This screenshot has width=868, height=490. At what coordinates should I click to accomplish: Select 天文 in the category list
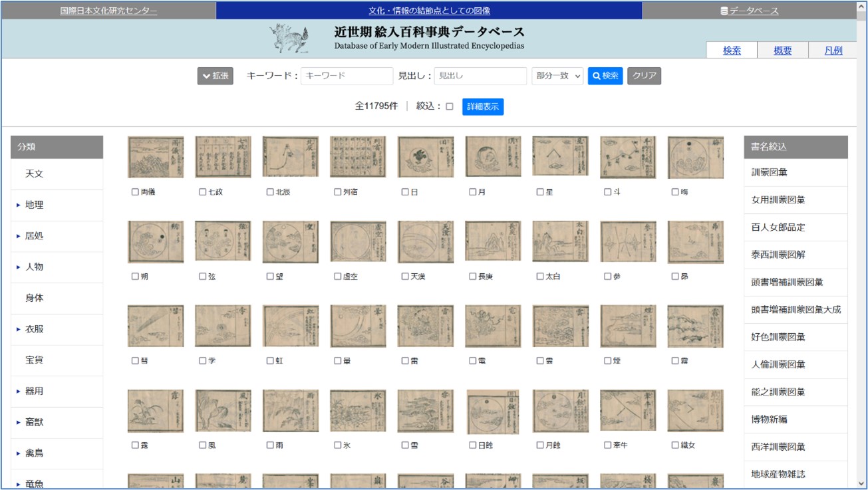[57, 174]
